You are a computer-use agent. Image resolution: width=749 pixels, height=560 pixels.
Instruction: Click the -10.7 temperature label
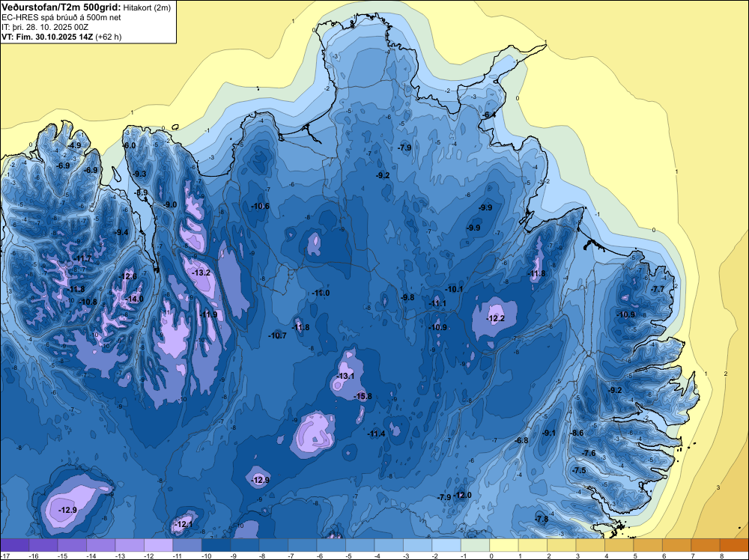(278, 335)
